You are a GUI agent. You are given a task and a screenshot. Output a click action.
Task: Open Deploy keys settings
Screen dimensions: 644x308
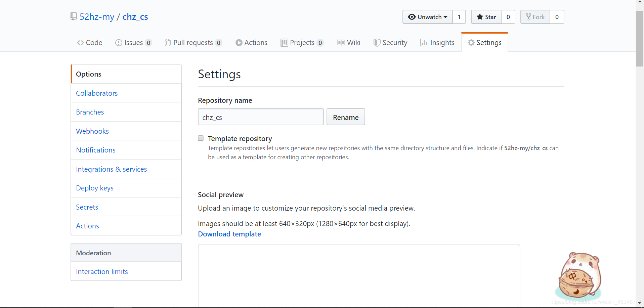coord(126,188)
